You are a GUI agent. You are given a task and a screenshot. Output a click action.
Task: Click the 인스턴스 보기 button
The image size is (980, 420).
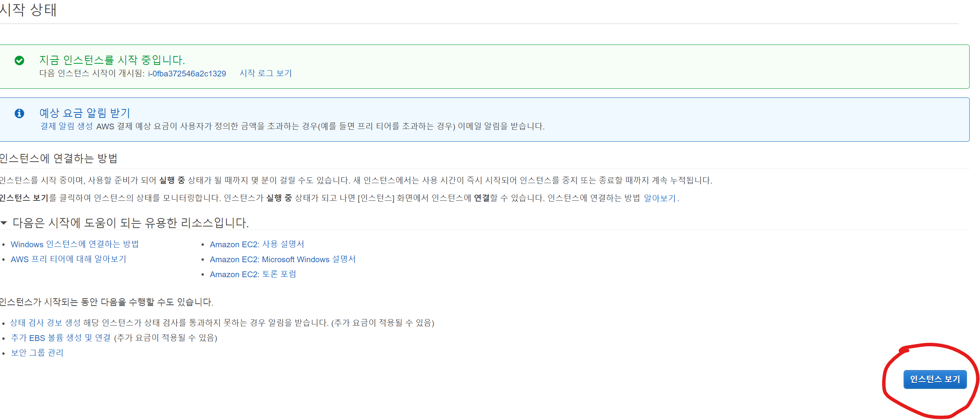tap(935, 379)
